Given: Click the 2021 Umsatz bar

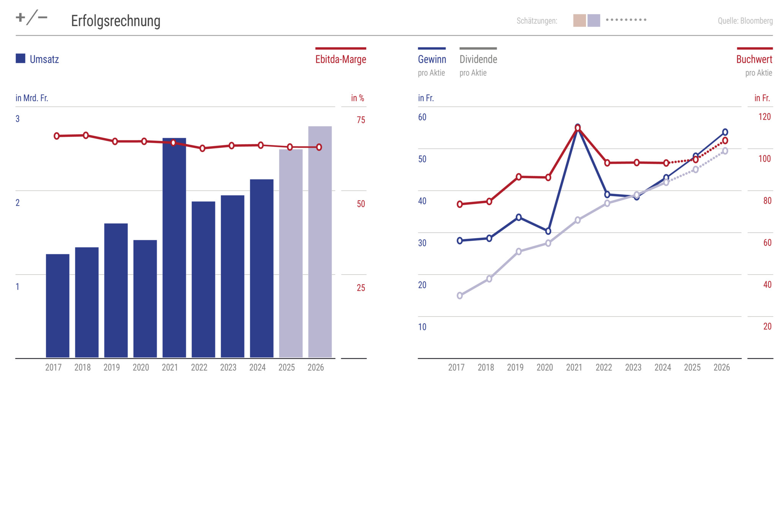Looking at the screenshot, I should point(174,248).
